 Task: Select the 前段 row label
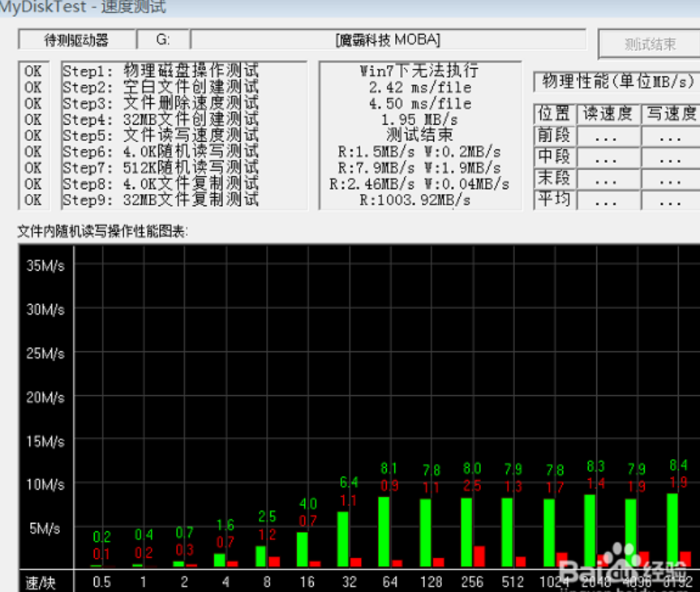point(554,135)
